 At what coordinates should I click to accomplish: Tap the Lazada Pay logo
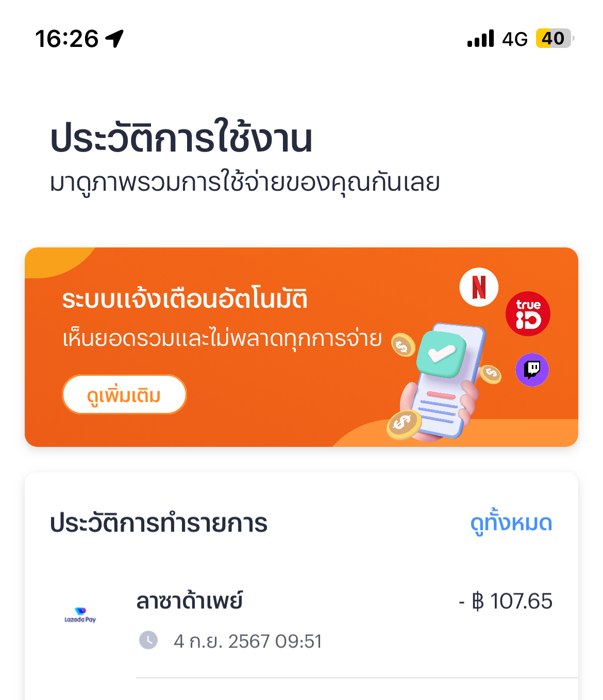coord(80,615)
